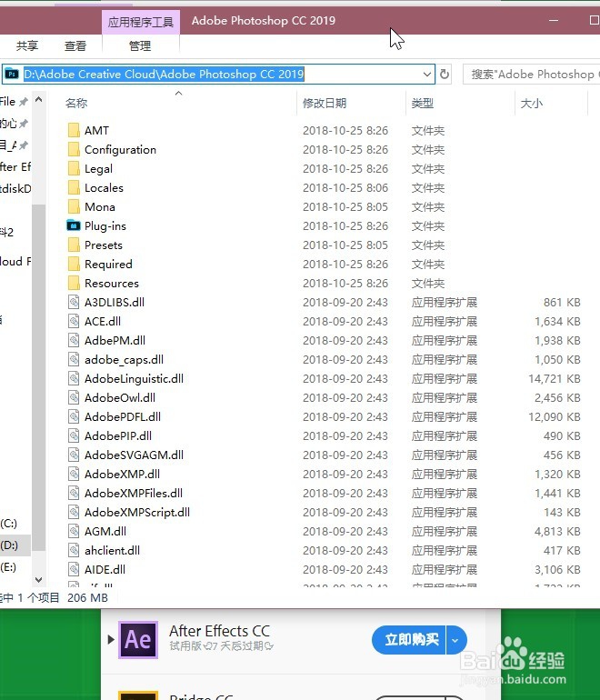Click the 4,813 KB size of AGM.dll
600x700 pixels.
point(557,531)
